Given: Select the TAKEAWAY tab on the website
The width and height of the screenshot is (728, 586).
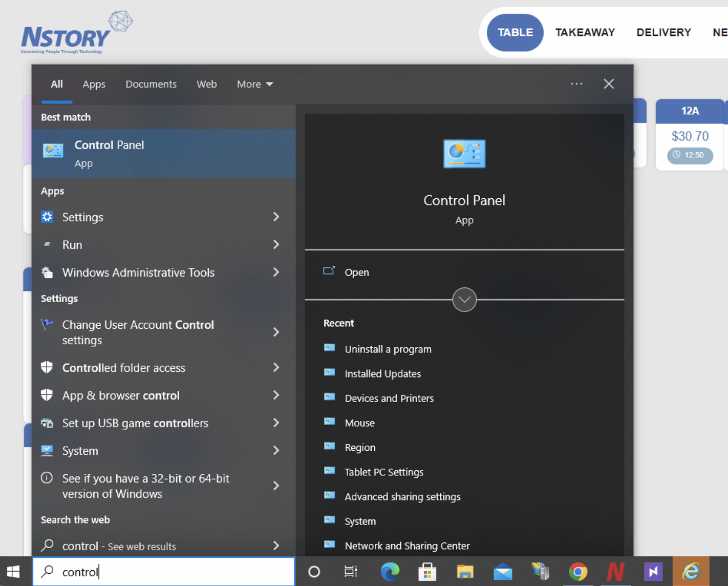Looking at the screenshot, I should (585, 32).
